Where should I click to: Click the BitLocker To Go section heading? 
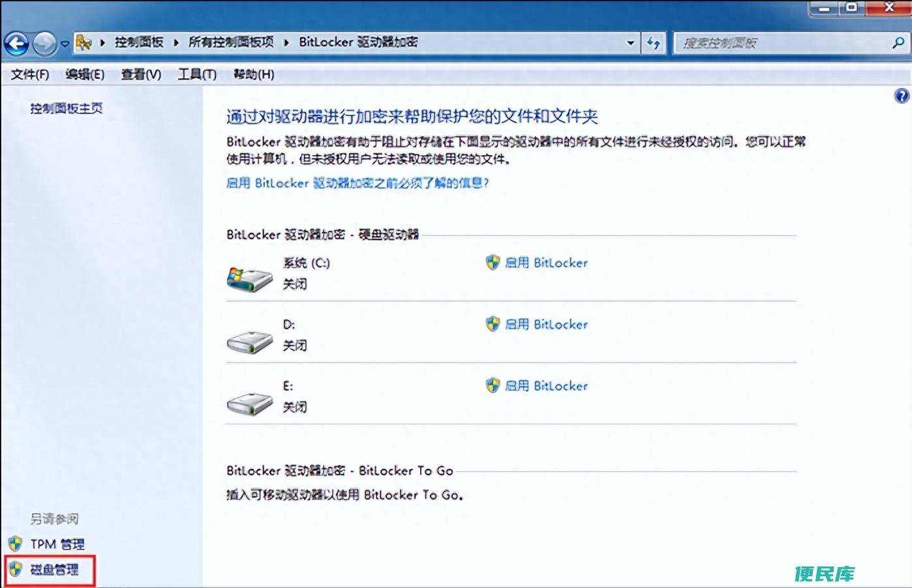point(340,471)
